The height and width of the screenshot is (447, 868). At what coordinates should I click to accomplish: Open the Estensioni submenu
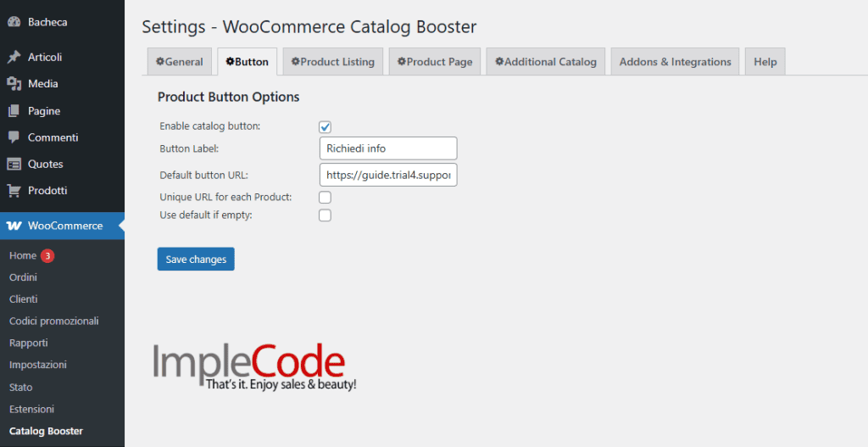pos(31,410)
